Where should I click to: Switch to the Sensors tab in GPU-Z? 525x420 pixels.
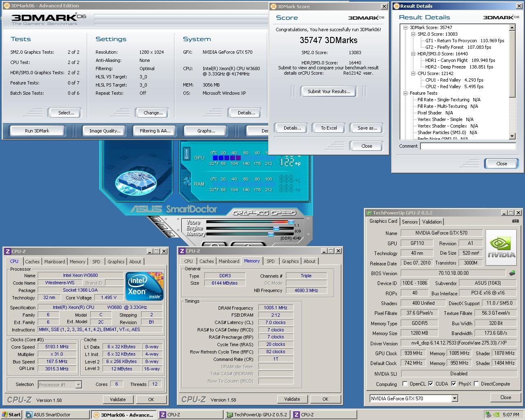[410, 221]
